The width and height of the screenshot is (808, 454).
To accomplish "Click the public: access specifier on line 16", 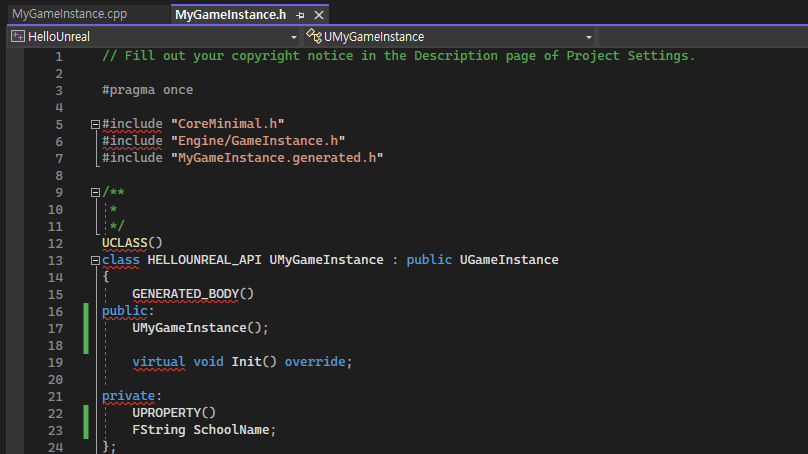I will click(128, 311).
